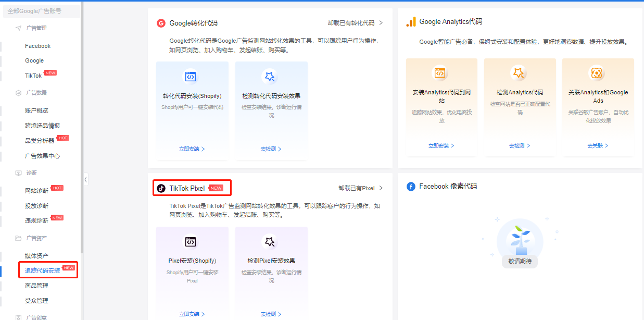Click the 卸载已有转化代码 link
The width and height of the screenshot is (644, 320).
(356, 23)
